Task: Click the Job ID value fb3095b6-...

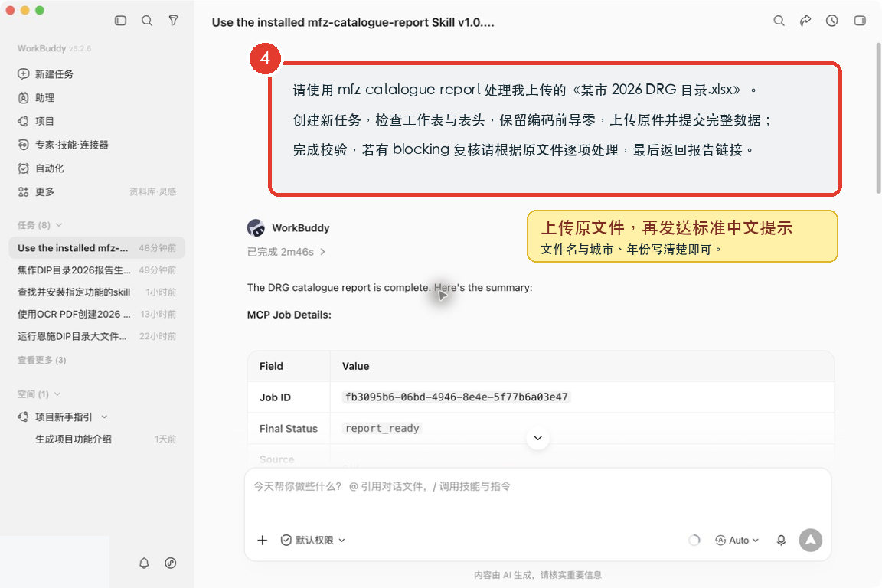Action: tap(456, 397)
